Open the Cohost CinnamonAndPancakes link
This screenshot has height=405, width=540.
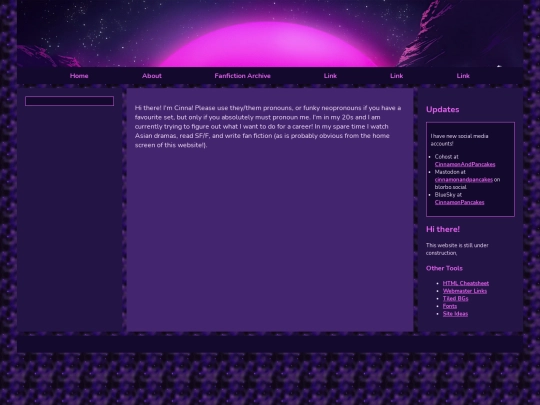click(465, 164)
